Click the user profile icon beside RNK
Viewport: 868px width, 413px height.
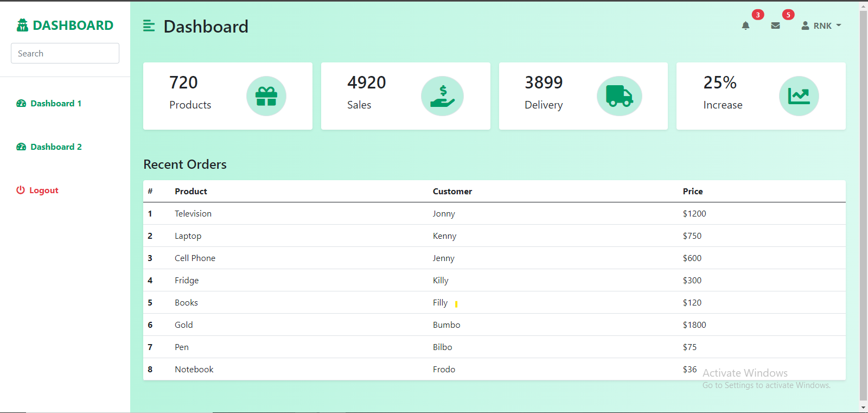(x=805, y=26)
